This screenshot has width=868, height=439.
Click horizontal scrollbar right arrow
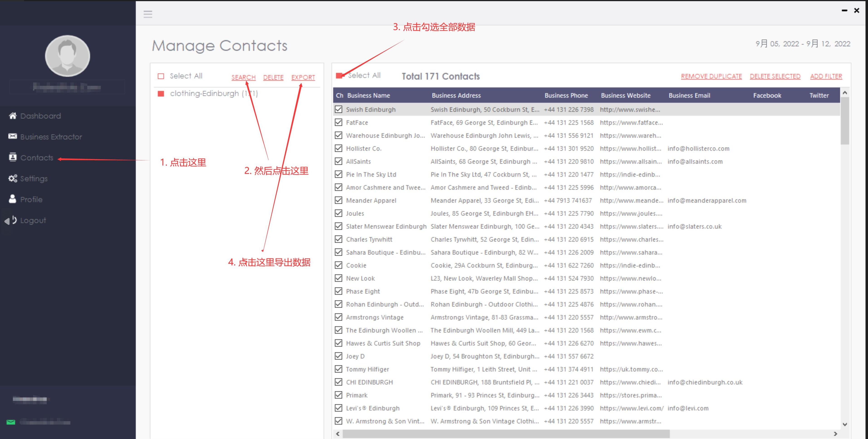835,434
